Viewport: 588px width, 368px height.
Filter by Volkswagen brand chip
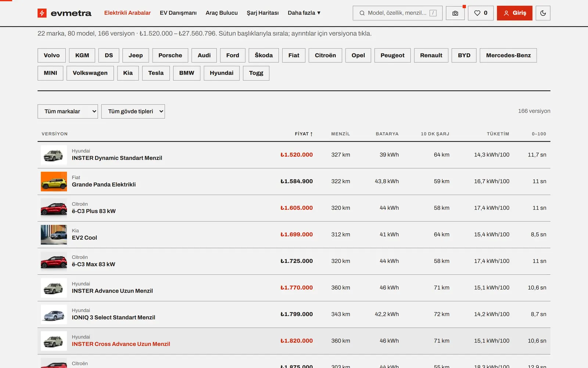[90, 73]
